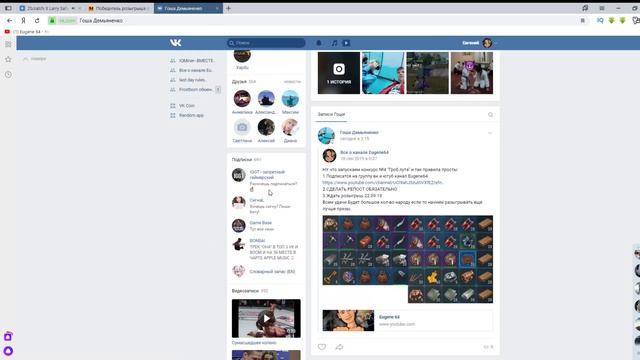Open the IQ browser extension icon
The height and width of the screenshot is (360, 640).
(600, 20)
